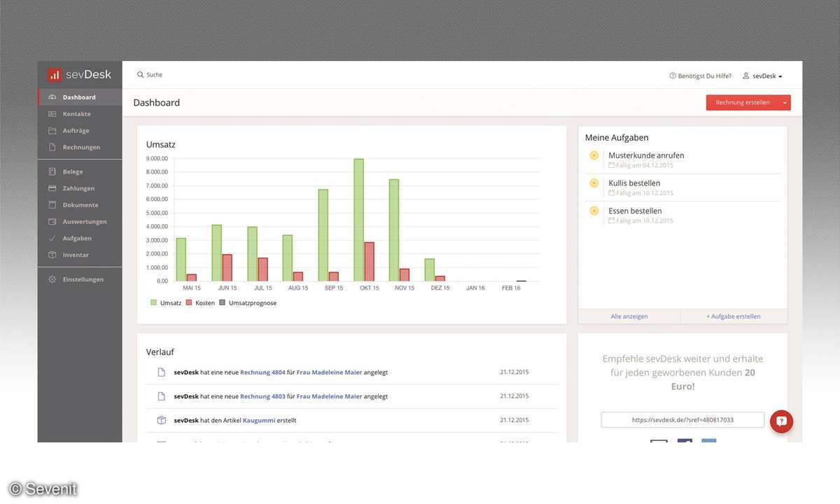The height and width of the screenshot is (504, 840).
Task: Go to Kontakte in sidebar
Action: coord(80,114)
